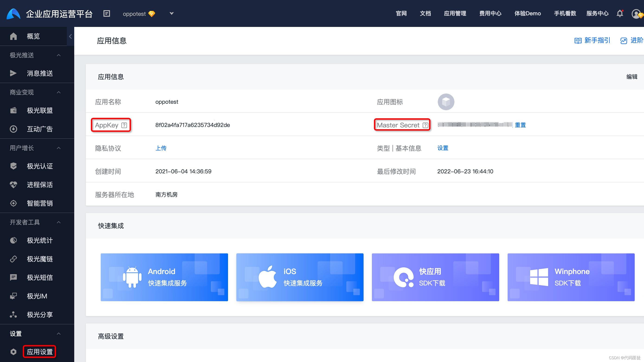Open 极光联盟 in the sidebar
Viewport: 644px width, 362px height.
37,110
